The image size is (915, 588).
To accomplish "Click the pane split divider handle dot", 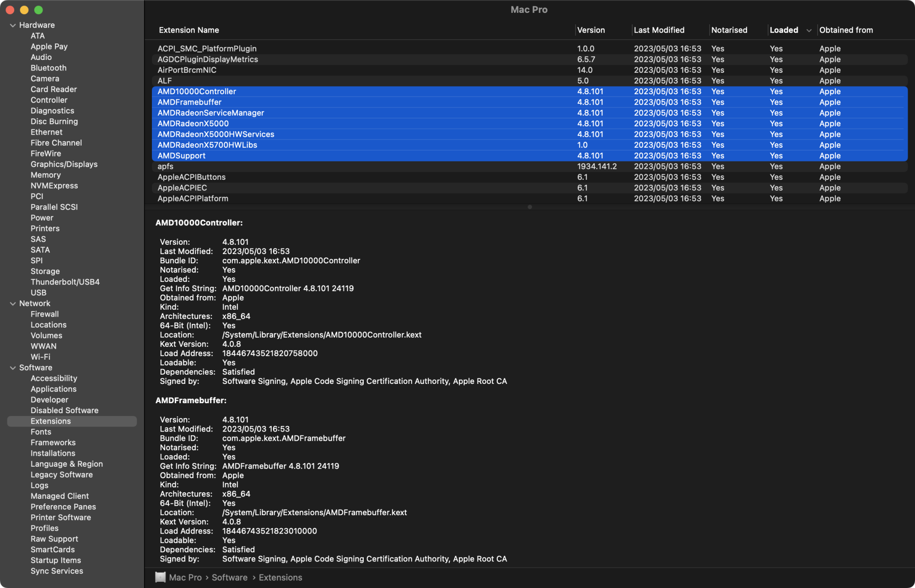I will point(529,207).
